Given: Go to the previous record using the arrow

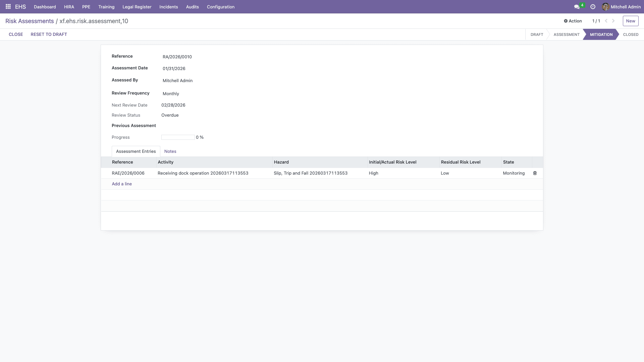Looking at the screenshot, I should pyautogui.click(x=606, y=21).
